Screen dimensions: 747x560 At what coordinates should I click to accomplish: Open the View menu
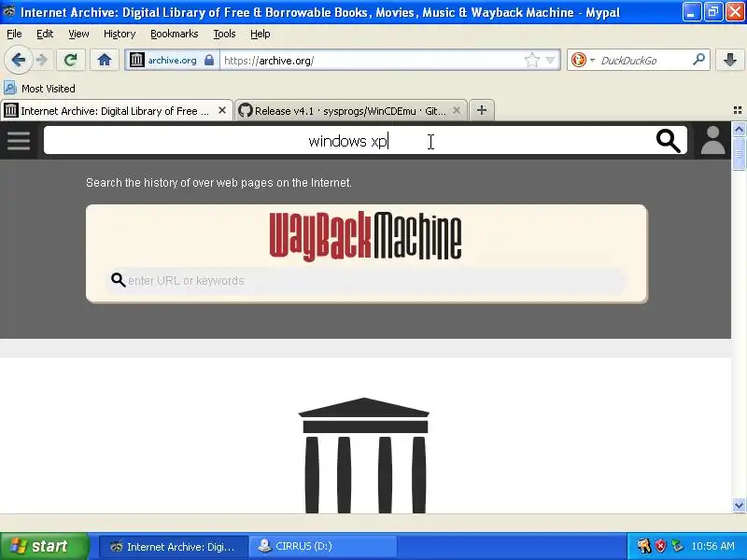coord(78,34)
